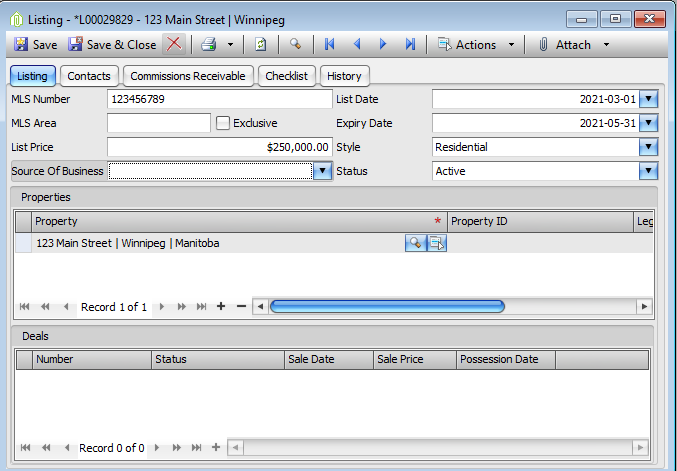Open property details icon in grid row
Screen dimensions: 677x471
pyautogui.click(x=437, y=243)
